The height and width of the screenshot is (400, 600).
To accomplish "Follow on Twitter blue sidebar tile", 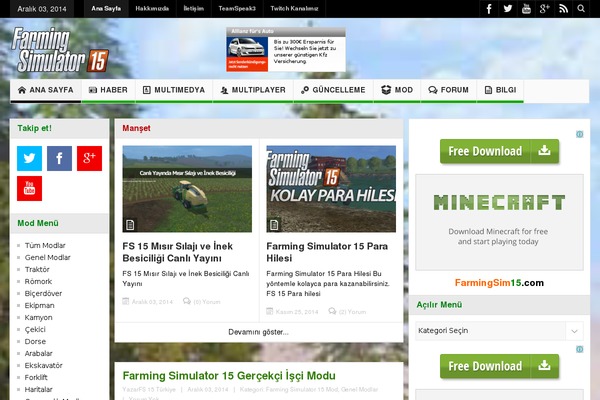I will tap(29, 158).
